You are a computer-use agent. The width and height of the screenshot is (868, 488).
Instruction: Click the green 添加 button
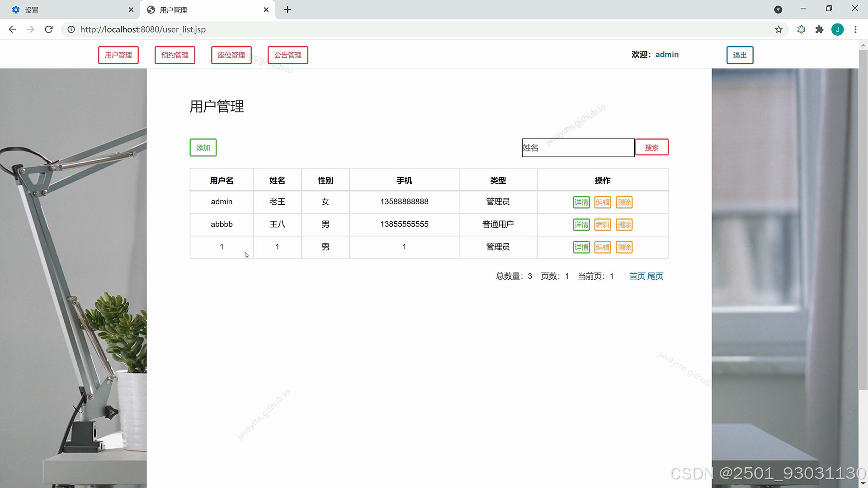coord(203,148)
